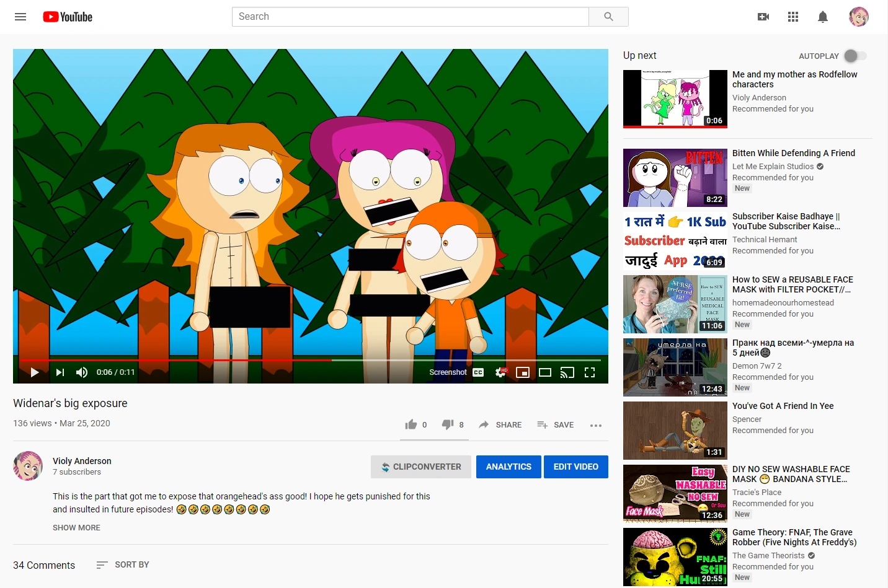Viewport: 888px width, 588px height.
Task: Open the hamburger guide menu
Action: [x=20, y=17]
